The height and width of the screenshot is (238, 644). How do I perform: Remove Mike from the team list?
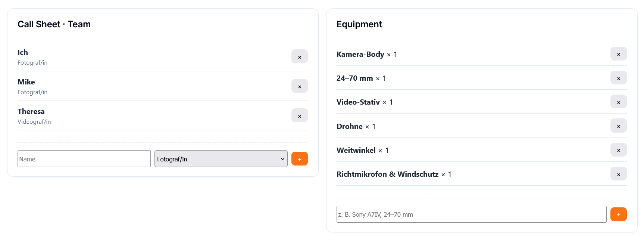[x=299, y=86]
